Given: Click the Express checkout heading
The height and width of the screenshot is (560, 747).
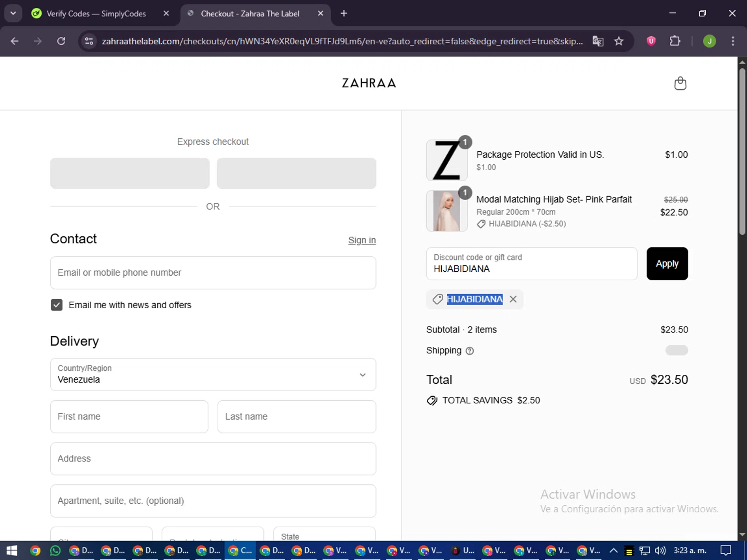Looking at the screenshot, I should (213, 142).
